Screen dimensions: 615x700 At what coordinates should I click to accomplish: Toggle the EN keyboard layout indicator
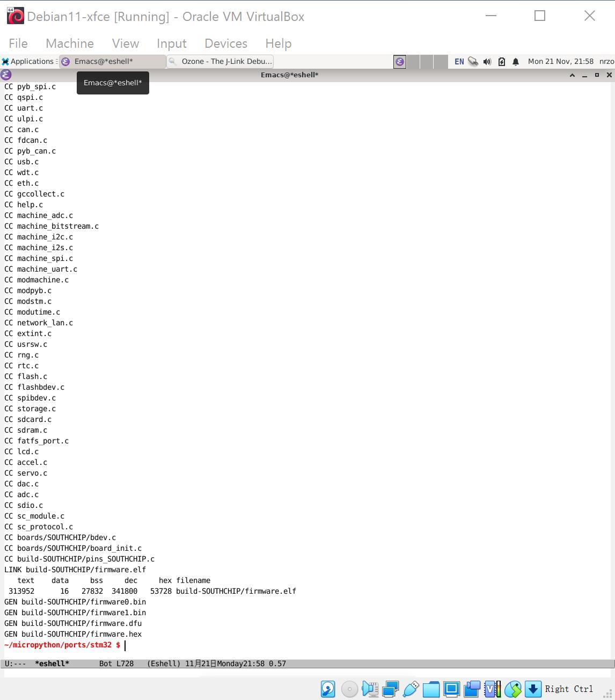coord(459,62)
